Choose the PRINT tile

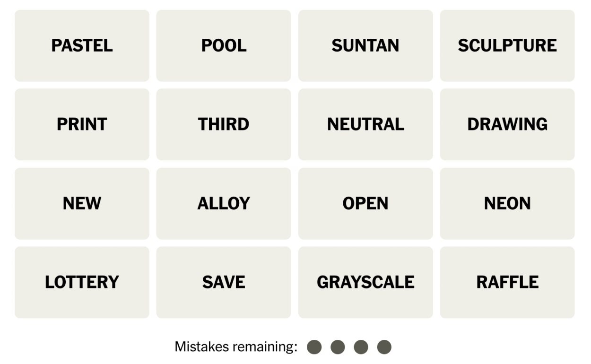[82, 124]
